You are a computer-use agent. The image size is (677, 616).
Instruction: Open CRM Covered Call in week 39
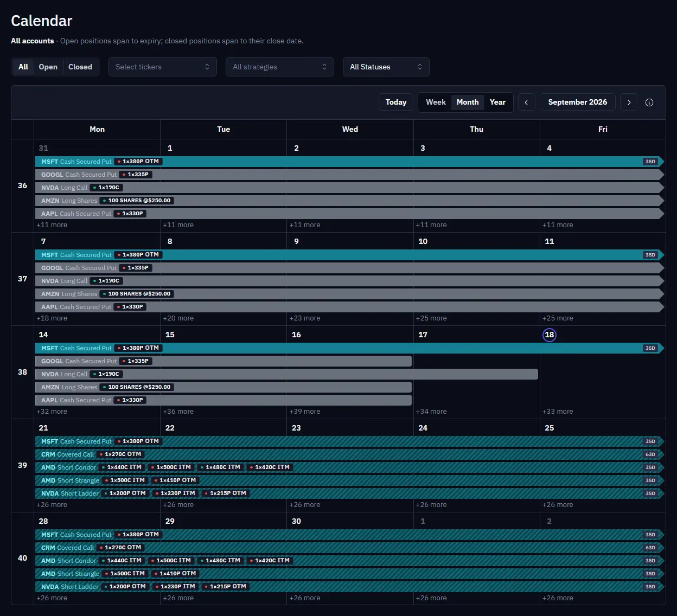click(350, 454)
